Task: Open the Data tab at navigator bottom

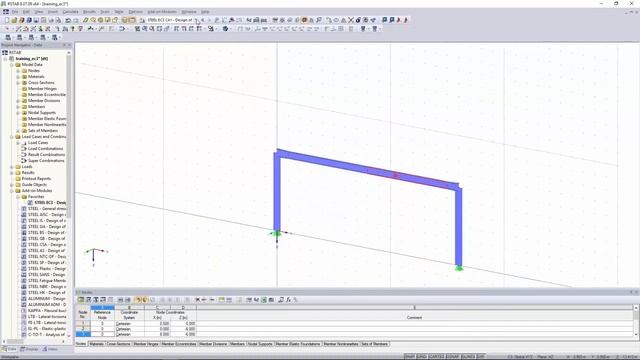Action: (9, 349)
